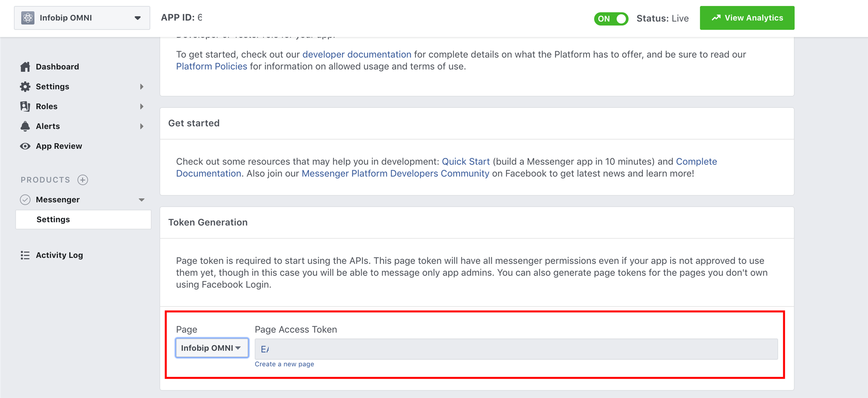Click the Alerts bell icon

pos(25,126)
